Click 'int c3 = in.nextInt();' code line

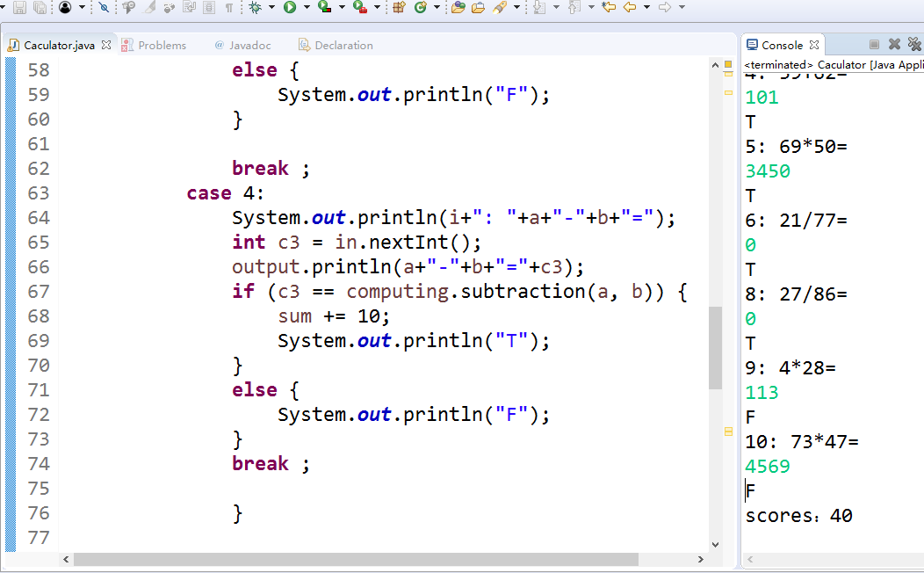click(x=357, y=243)
